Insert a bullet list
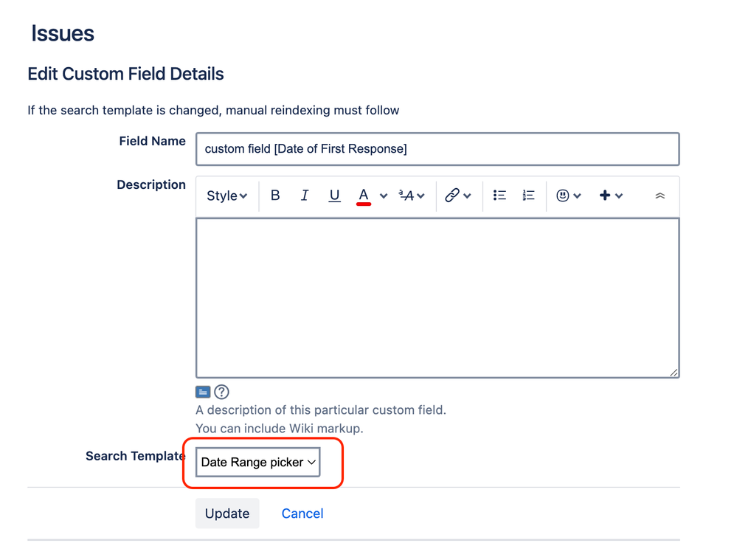The height and width of the screenshot is (560, 737). pyautogui.click(x=499, y=196)
